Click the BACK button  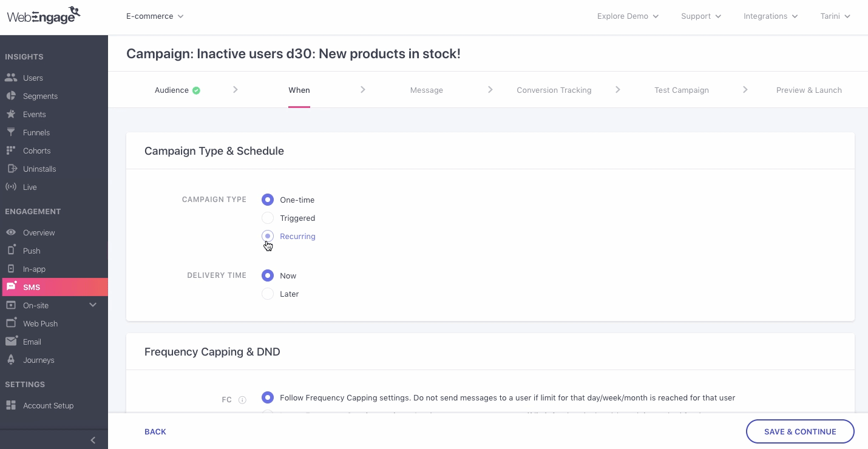pyautogui.click(x=155, y=431)
